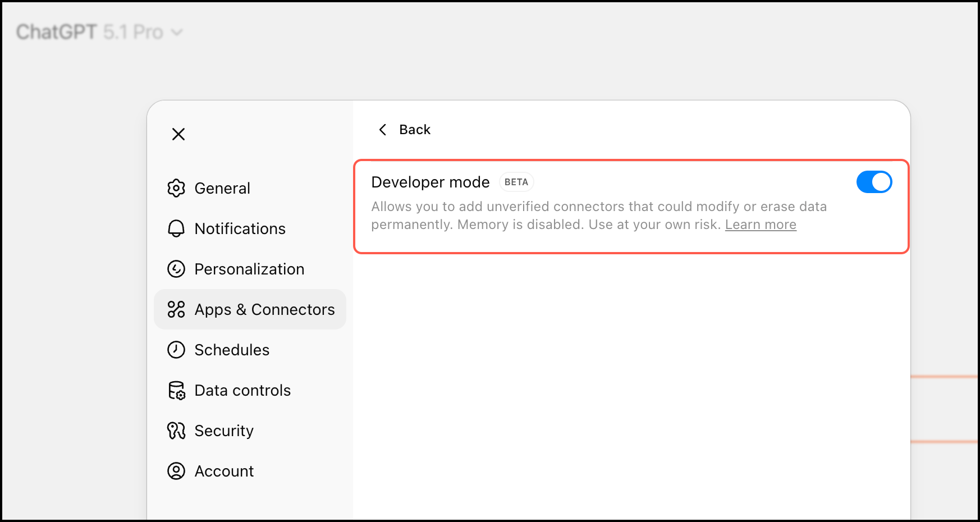Click the Personalization icon in the sidebar
980x522 pixels.
(x=176, y=269)
